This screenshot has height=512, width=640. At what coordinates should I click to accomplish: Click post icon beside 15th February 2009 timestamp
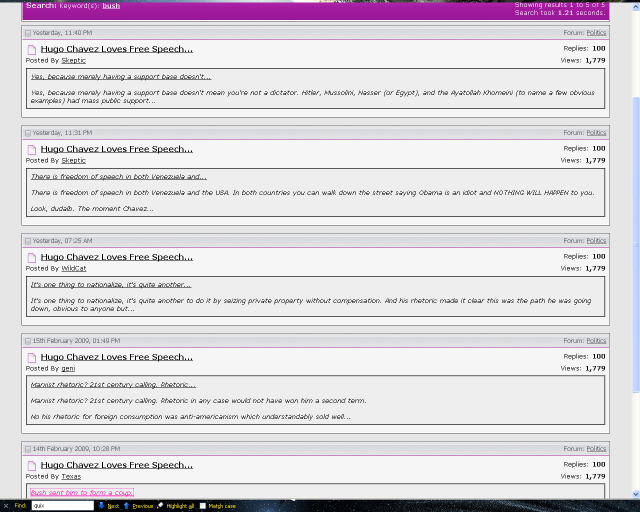(28, 341)
